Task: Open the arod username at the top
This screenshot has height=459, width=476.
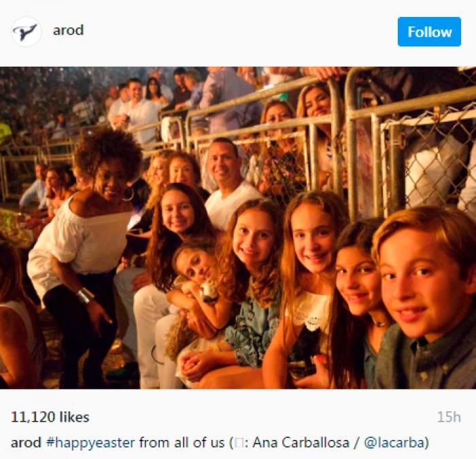Action: click(68, 31)
